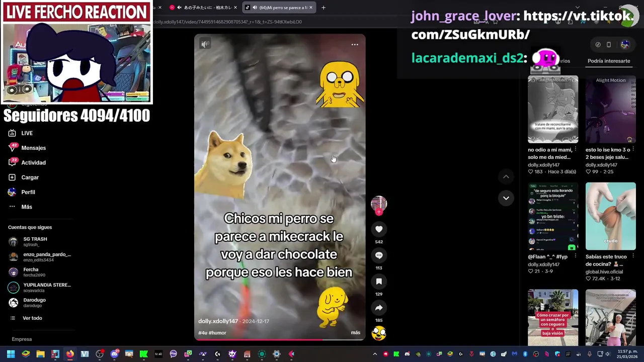The width and height of the screenshot is (644, 362).
Task: Open a new browser tab with plus
Action: pos(324,8)
